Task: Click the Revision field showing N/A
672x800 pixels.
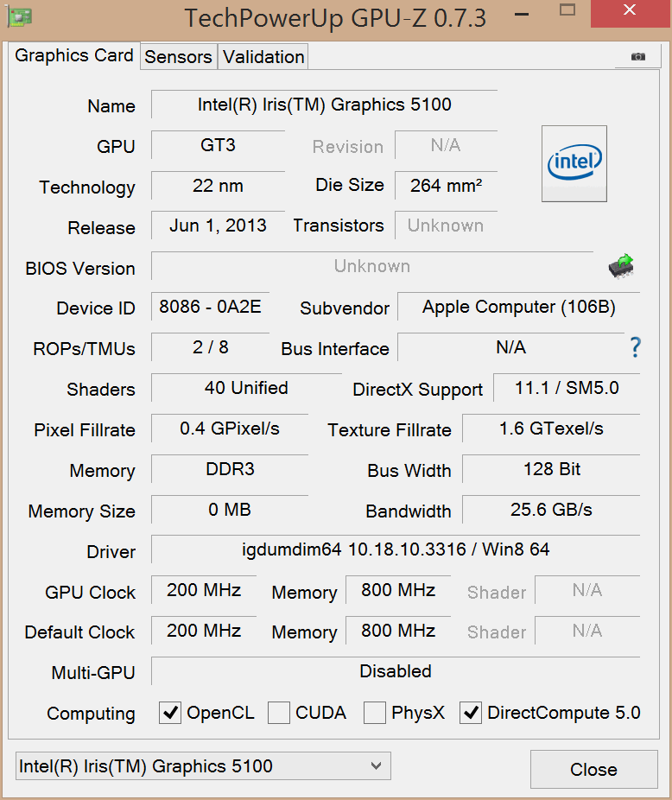Action: pyautogui.click(x=446, y=145)
